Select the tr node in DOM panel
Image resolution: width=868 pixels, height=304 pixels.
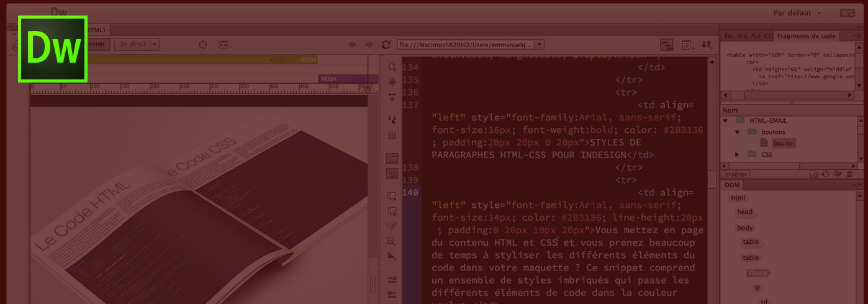(x=757, y=288)
